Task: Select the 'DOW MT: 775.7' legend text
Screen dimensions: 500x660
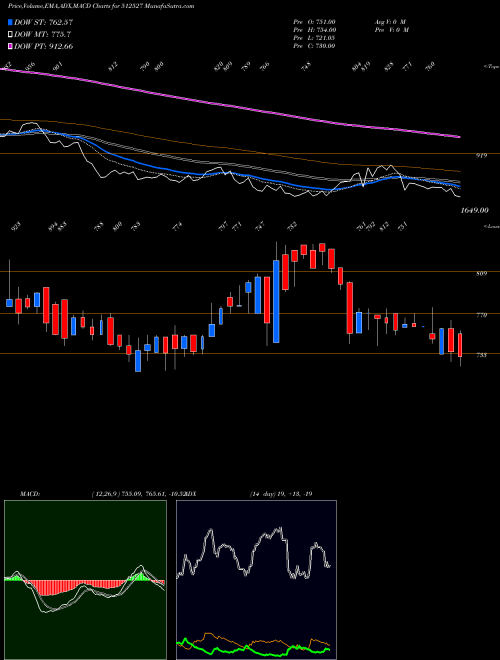Action: click(42, 35)
